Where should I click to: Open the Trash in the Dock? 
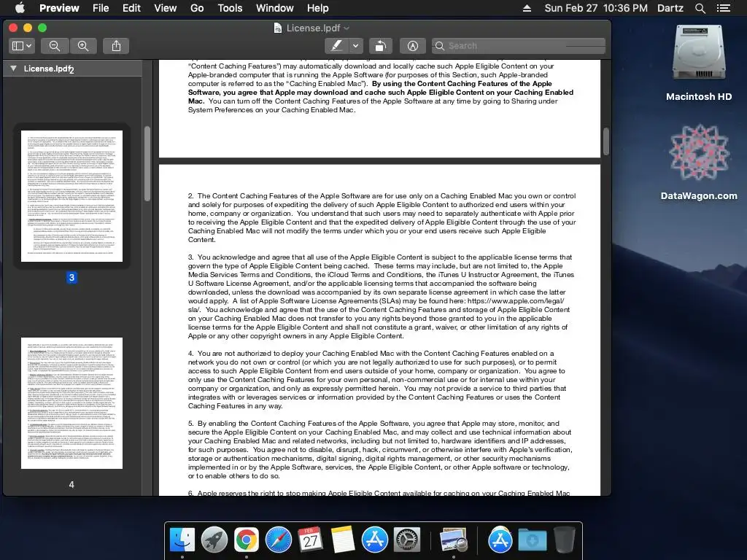click(x=565, y=540)
